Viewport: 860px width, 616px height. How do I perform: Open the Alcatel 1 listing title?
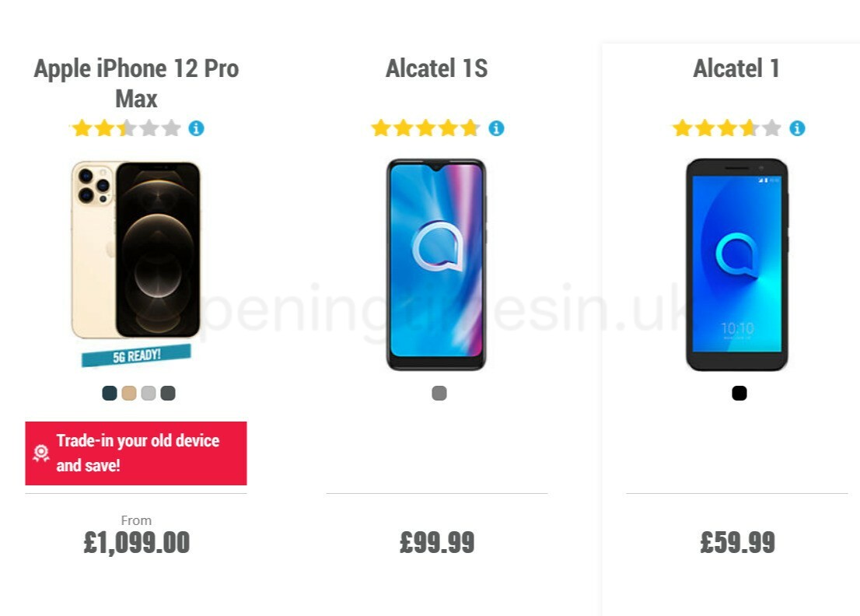coord(735,68)
